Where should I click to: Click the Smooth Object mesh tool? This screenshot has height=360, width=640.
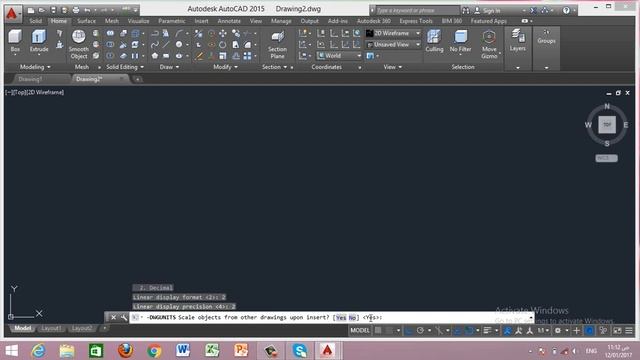(x=78, y=44)
